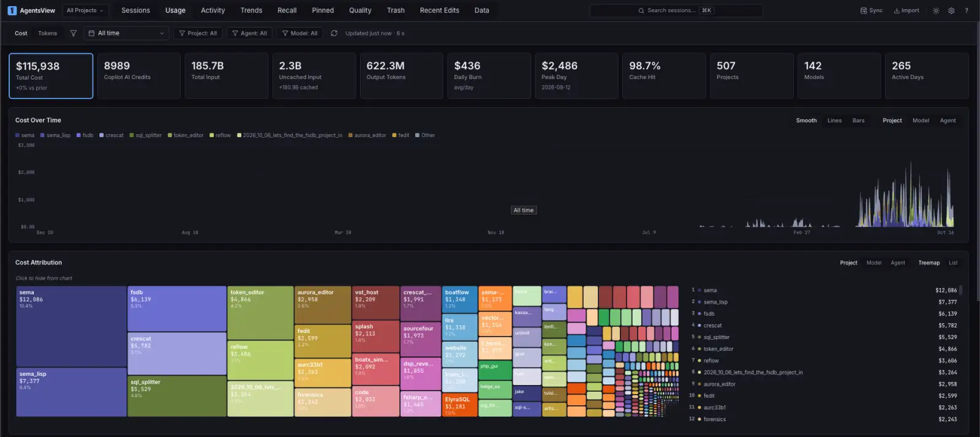This screenshot has height=437, width=980.
Task: Open the Pinned tab
Action: [x=323, y=10]
